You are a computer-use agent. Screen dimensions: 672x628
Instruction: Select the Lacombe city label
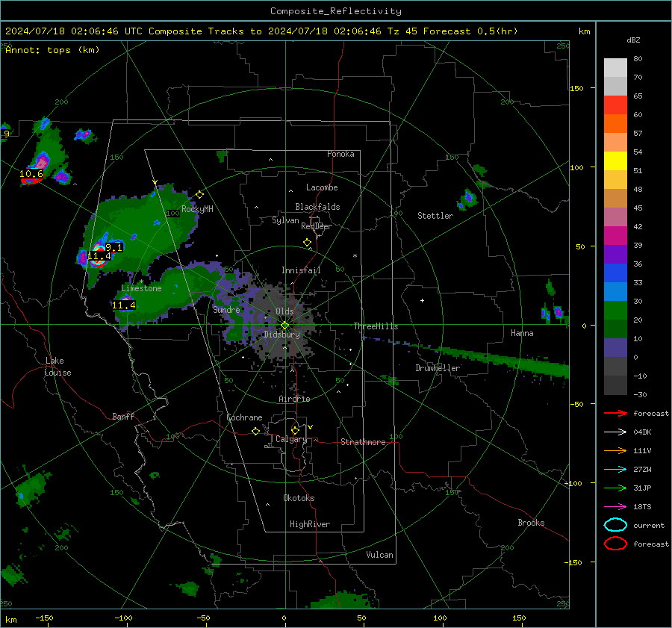(322, 187)
